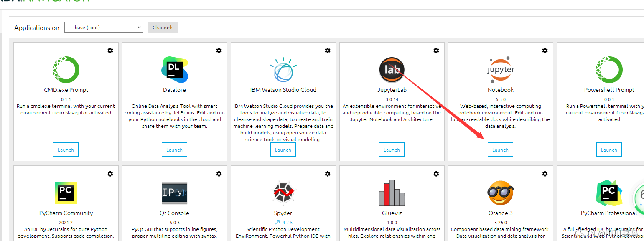The height and width of the screenshot is (241, 644).
Task: Launch Powershell Prompt
Action: click(609, 150)
